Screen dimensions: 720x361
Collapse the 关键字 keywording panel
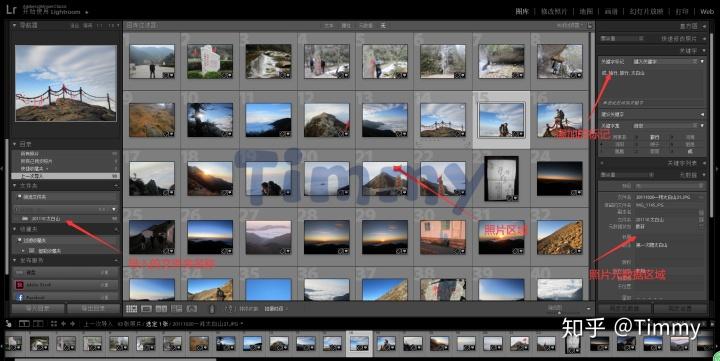pyautogui.click(x=704, y=51)
